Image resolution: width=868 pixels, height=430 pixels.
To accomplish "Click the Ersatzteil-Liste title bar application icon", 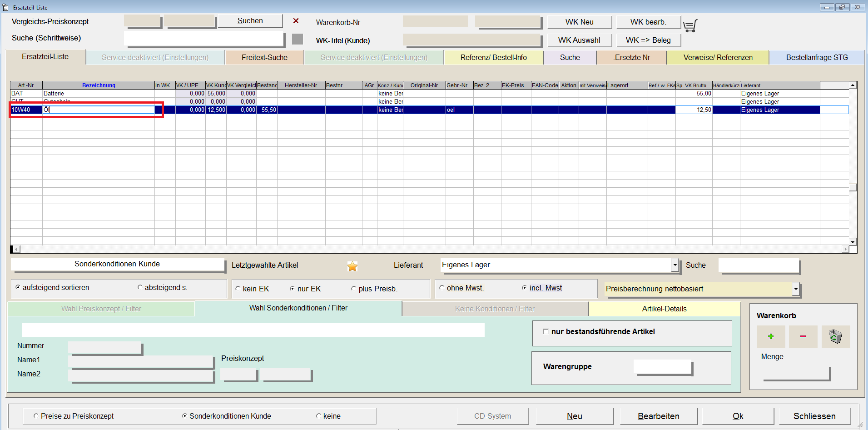I will pos(5,7).
